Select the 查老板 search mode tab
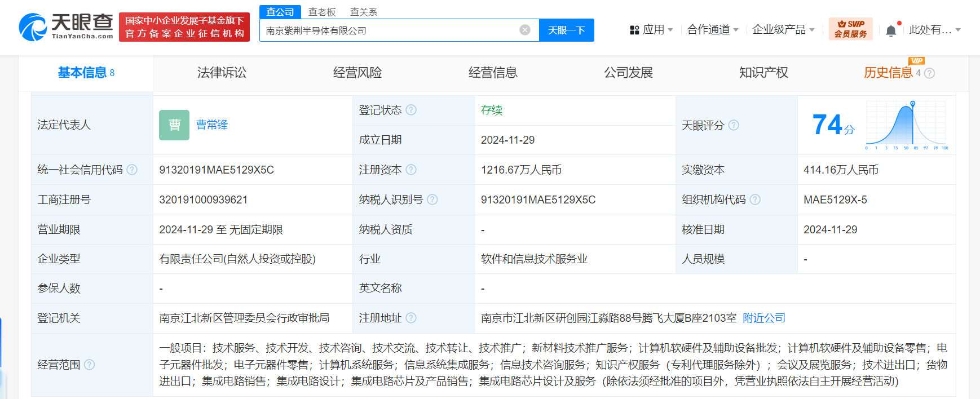The image size is (980, 399). point(322,12)
